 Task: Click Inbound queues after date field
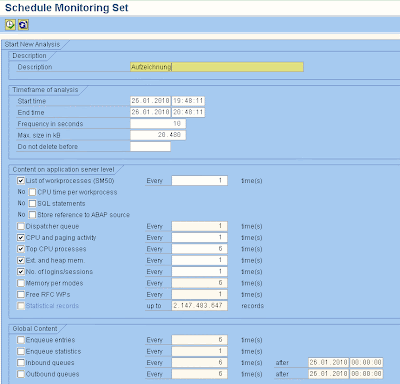pyautogui.click(x=328, y=363)
